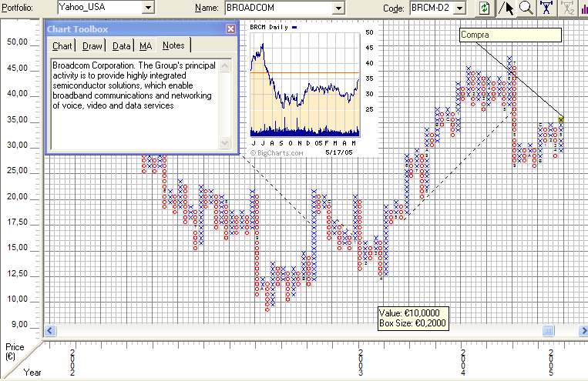This screenshot has height=381, width=588.
Task: Open the Portfolio dropdown showing Yahoo_USA
Action: [149, 7]
